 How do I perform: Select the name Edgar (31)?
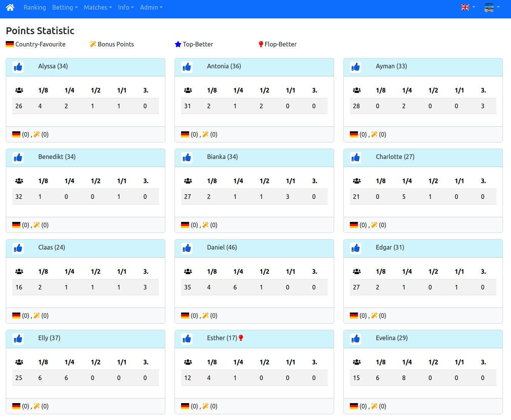[x=390, y=247]
